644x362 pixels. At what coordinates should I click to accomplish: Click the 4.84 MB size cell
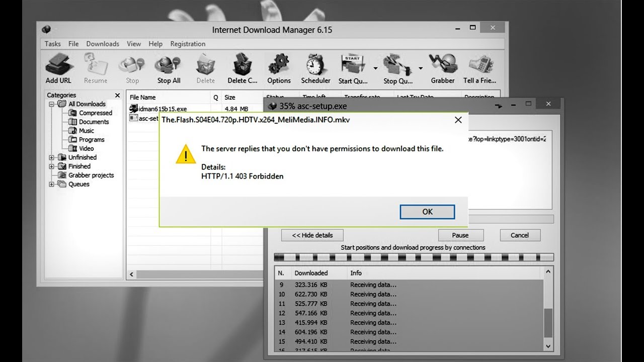tap(236, 109)
